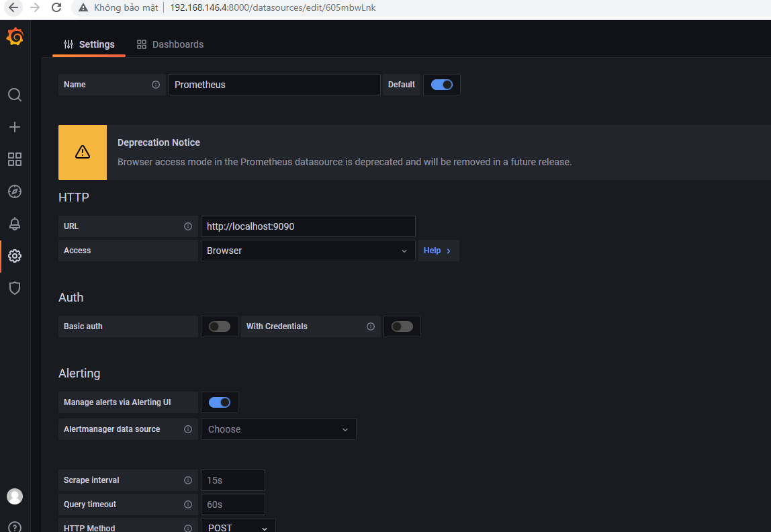Click the browser address bar URL
Image resolution: width=771 pixels, height=532 pixels.
[273, 7]
